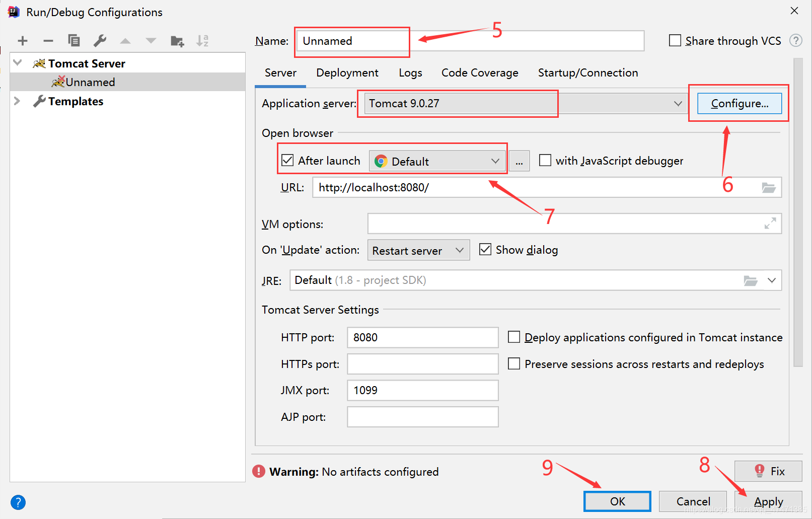Open edit templates wrench icon
Screen dimensions: 812x519
(x=100, y=41)
